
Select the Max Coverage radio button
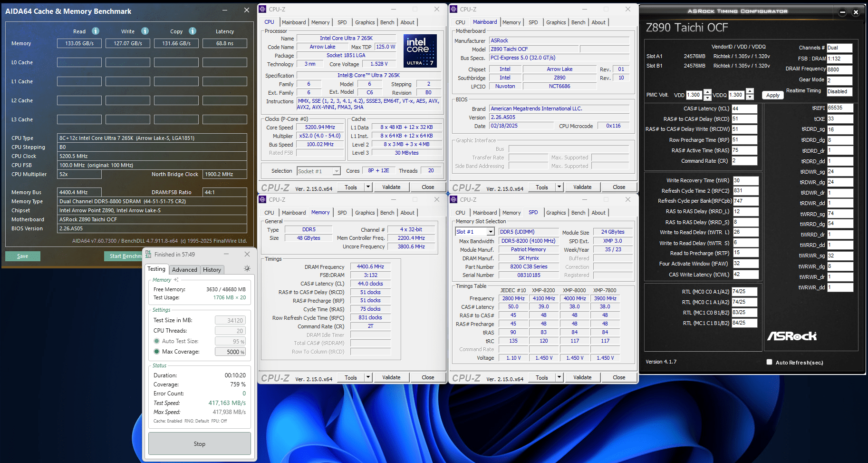pos(156,352)
